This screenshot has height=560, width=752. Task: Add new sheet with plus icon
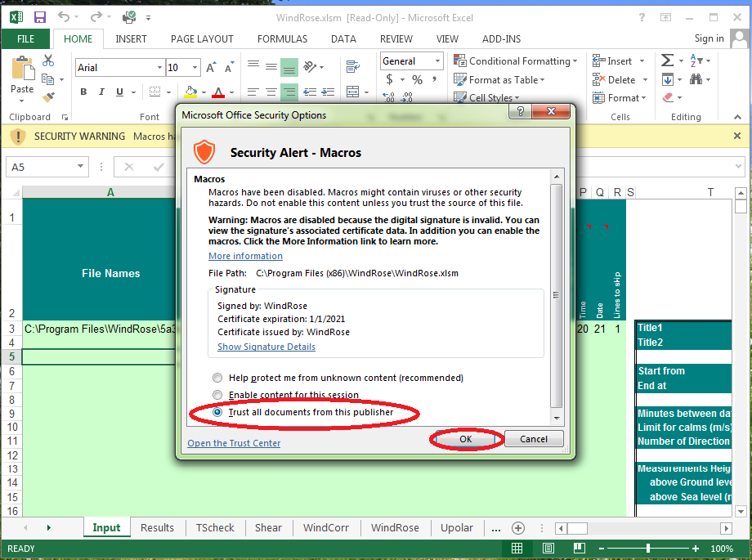click(x=518, y=528)
